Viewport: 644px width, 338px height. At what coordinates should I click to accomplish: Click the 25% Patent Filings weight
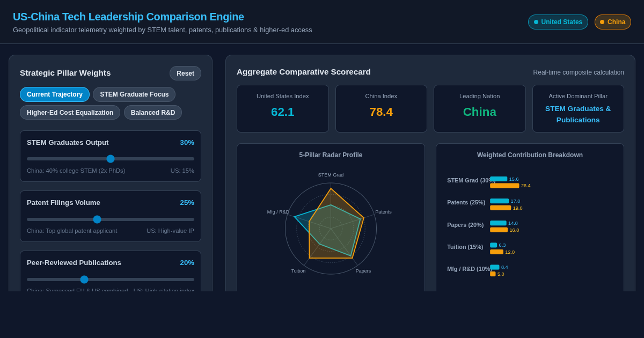[187, 202]
